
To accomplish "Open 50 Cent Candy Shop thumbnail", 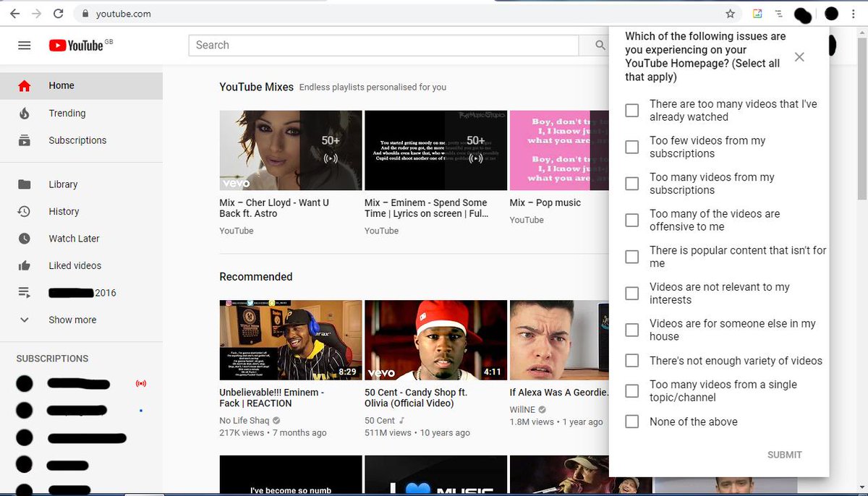I will [436, 341].
